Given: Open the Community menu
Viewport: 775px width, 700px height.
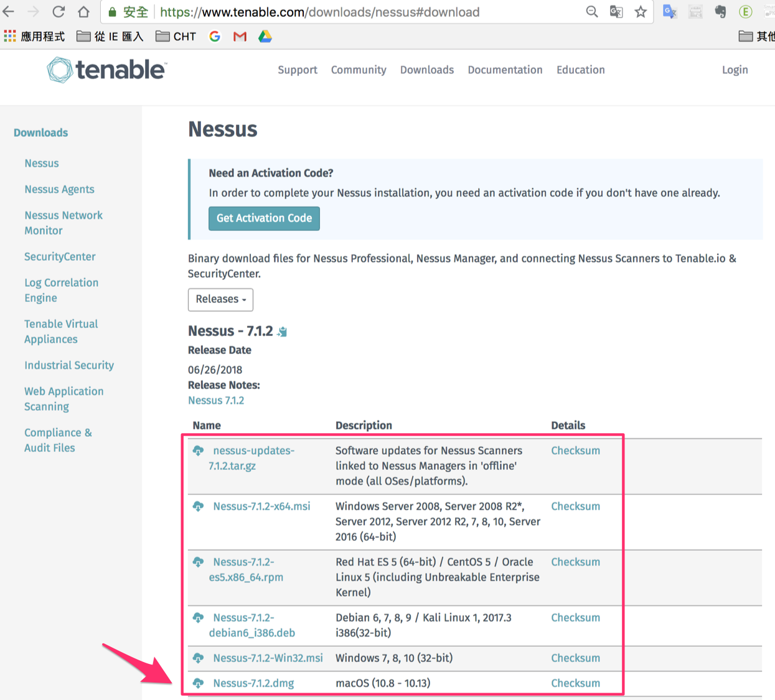Looking at the screenshot, I should point(359,70).
